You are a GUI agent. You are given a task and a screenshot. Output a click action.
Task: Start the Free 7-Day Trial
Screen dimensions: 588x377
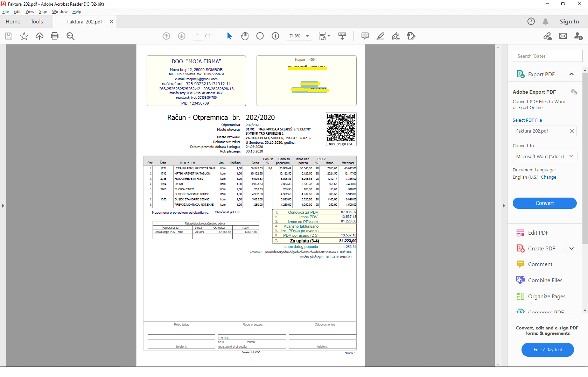[x=547, y=350]
